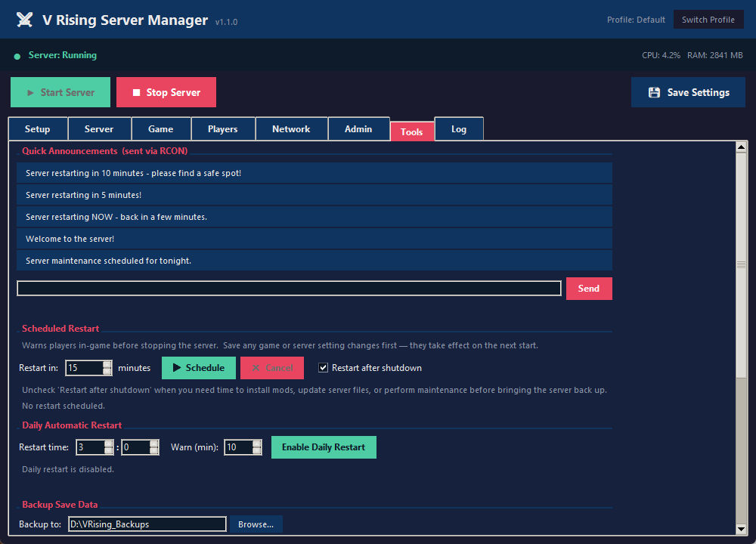Stop the running server
The image size is (756, 544).
(166, 92)
